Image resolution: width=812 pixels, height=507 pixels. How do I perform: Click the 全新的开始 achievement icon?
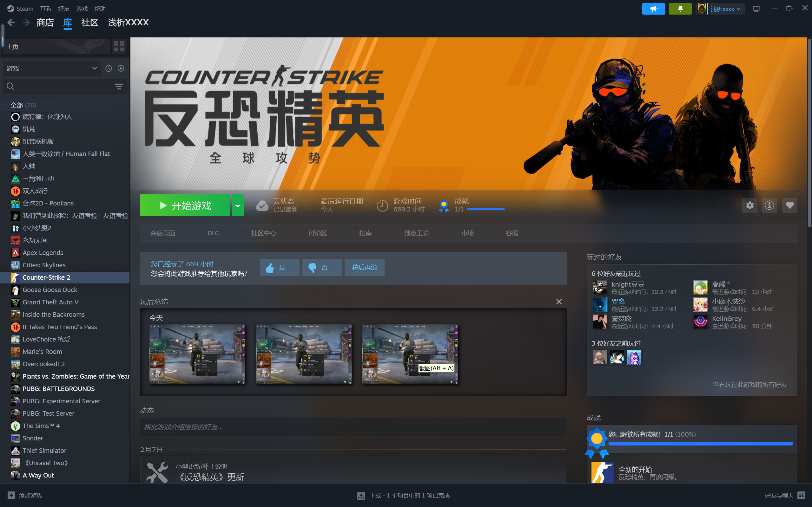coord(603,472)
